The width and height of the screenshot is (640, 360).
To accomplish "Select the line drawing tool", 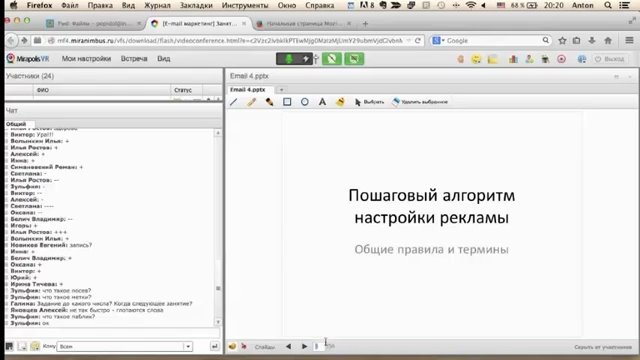I will coord(234,102).
